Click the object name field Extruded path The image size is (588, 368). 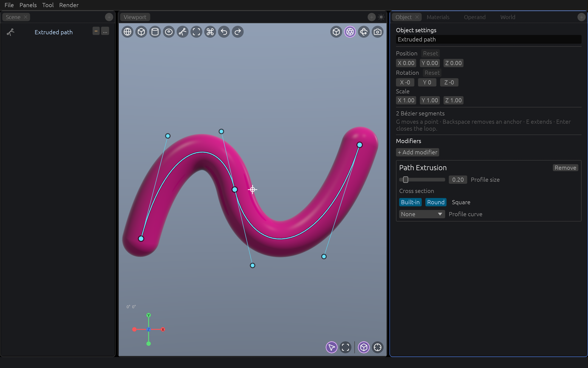[488, 39]
